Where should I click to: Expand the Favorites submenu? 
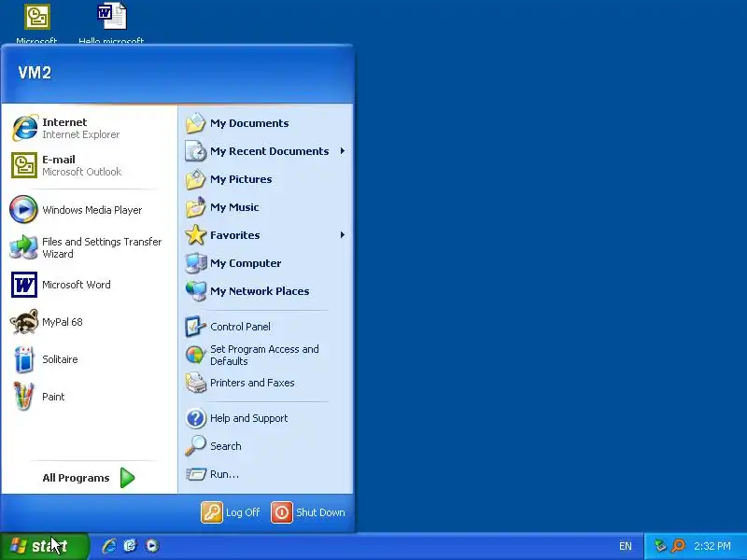click(266, 235)
